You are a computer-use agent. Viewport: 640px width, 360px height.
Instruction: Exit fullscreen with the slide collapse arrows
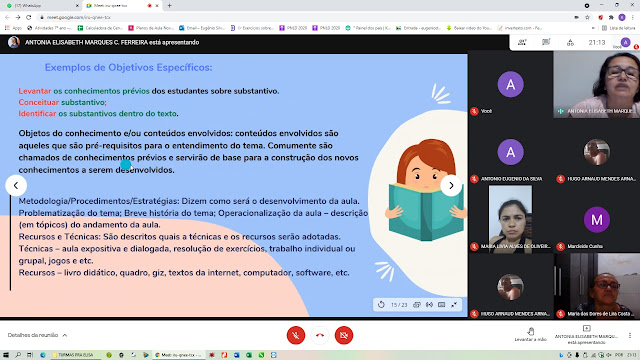click(x=454, y=305)
